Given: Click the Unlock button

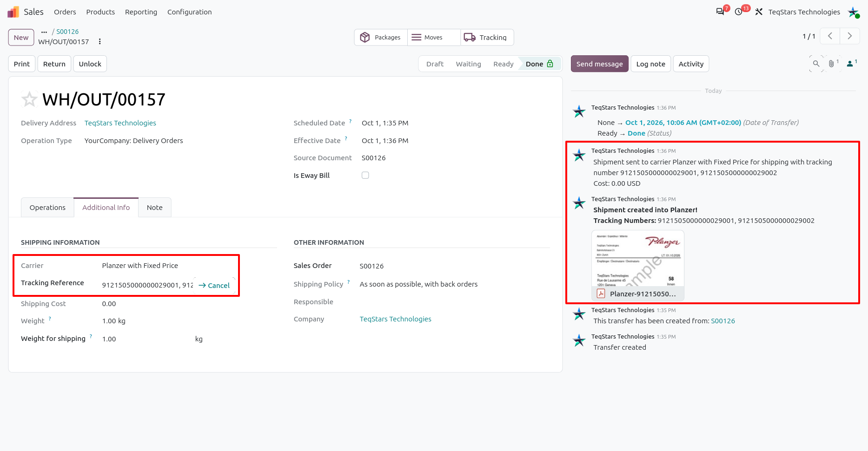Looking at the screenshot, I should 90,64.
